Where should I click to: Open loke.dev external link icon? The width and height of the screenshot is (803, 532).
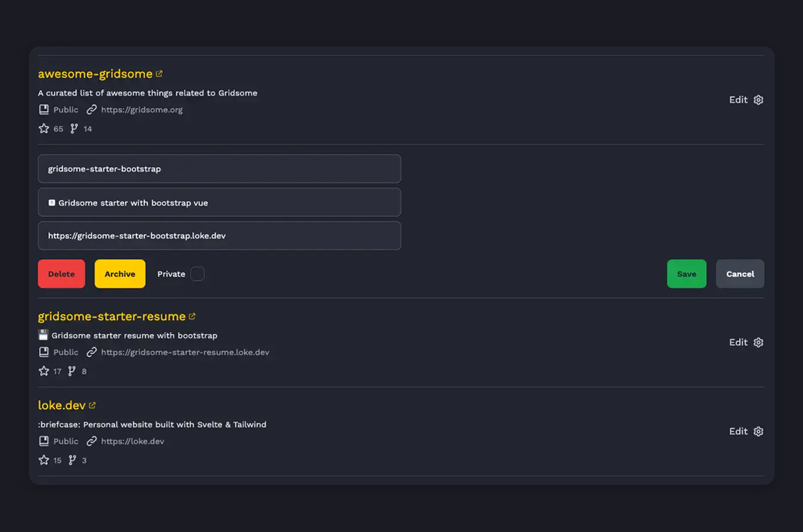coord(92,406)
